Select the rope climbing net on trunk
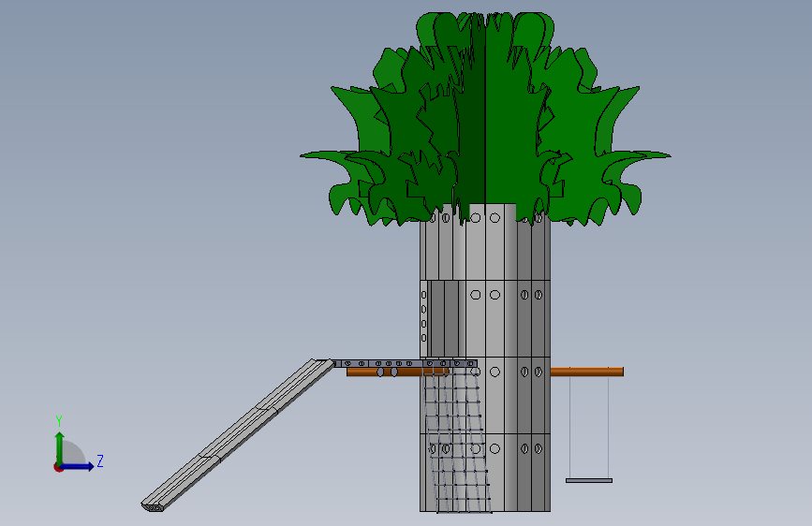Image resolution: width=812 pixels, height=526 pixels. [457, 440]
